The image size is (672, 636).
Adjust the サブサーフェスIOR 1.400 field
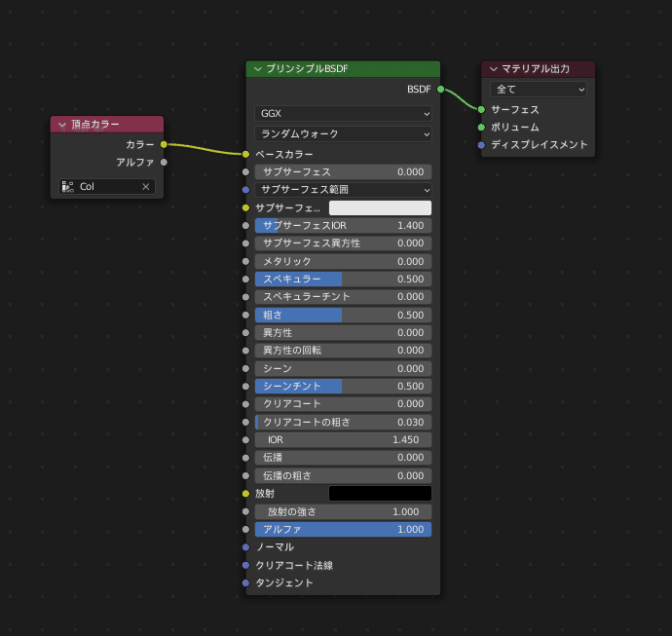pyautogui.click(x=343, y=225)
